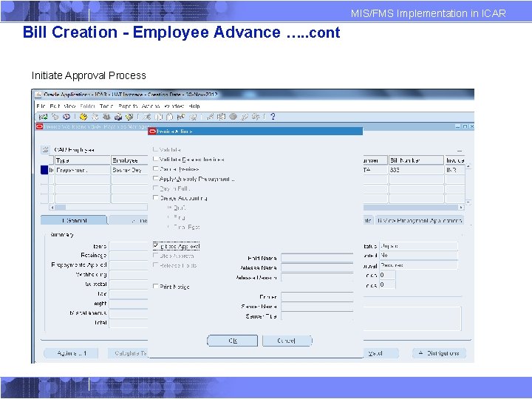Click the Switch Responsibilities toolbar icon
Image resolution: width=532 pixels, height=399 pixels.
point(106,117)
